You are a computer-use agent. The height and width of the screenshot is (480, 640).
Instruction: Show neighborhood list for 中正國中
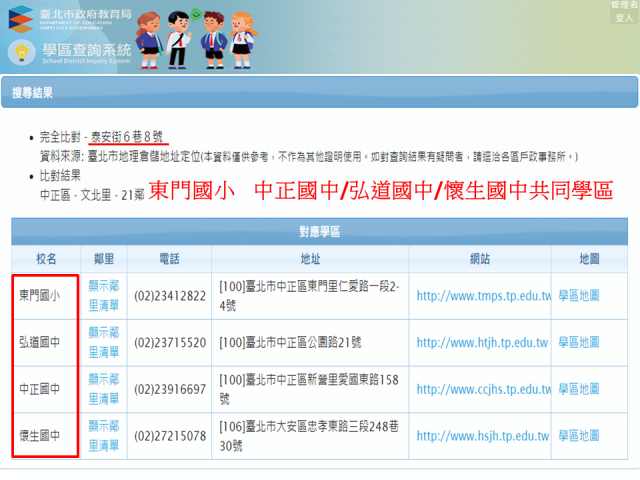point(104,388)
